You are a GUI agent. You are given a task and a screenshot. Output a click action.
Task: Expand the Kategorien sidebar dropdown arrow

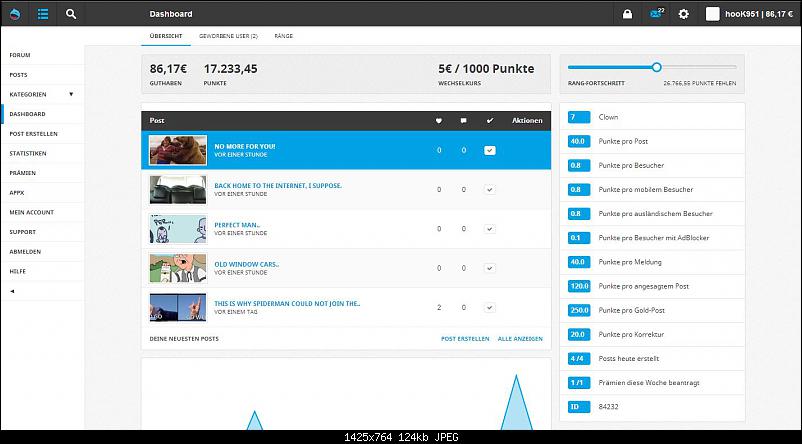pyautogui.click(x=71, y=94)
